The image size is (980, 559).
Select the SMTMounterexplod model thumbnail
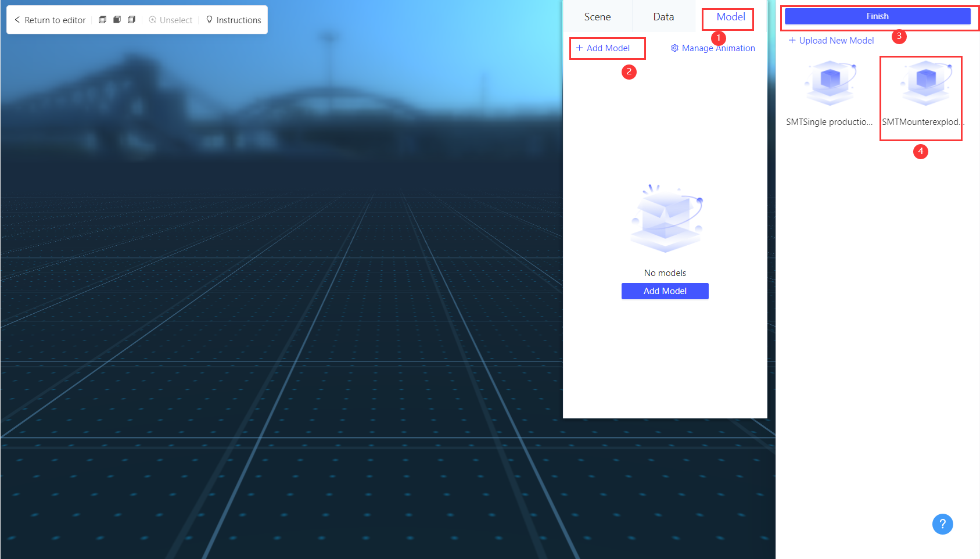click(x=921, y=83)
